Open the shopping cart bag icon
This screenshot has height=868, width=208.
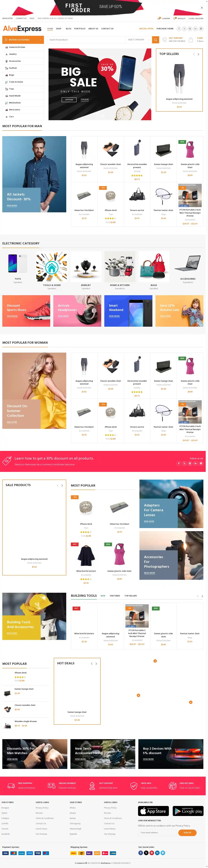click(190, 40)
